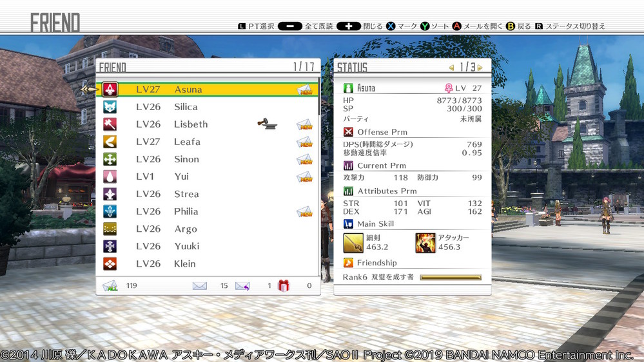Select the Silica friend name
This screenshot has width=644, height=362.
tap(186, 107)
